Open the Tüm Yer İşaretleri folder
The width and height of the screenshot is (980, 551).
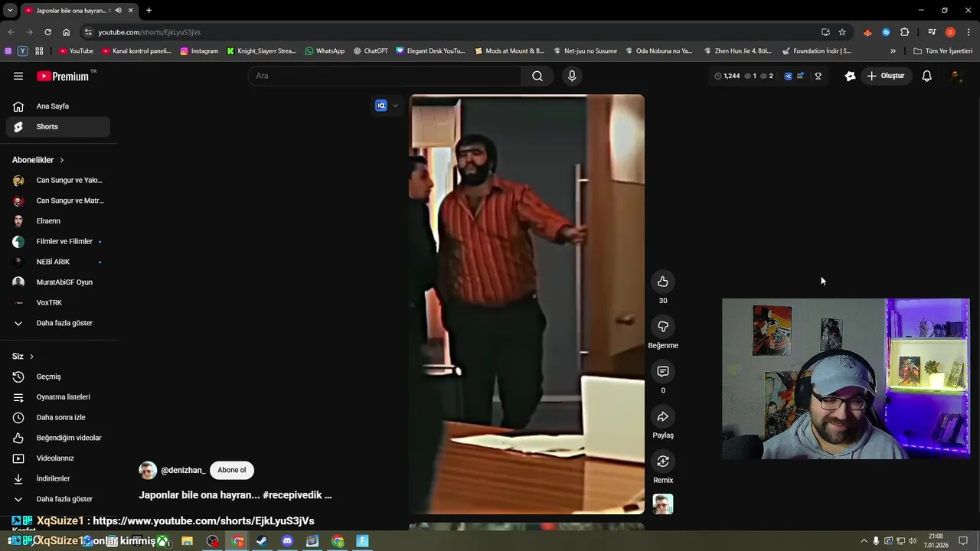click(x=942, y=51)
